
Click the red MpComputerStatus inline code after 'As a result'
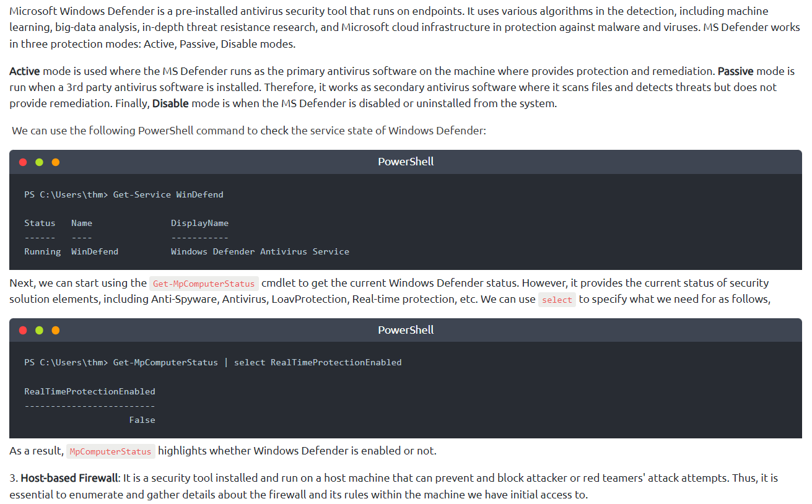coord(110,451)
